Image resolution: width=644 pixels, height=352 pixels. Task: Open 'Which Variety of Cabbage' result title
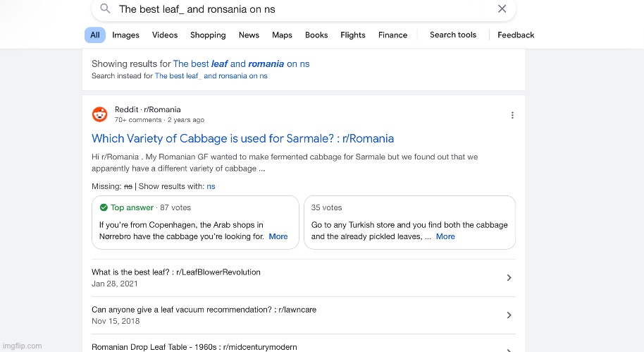[242, 138]
